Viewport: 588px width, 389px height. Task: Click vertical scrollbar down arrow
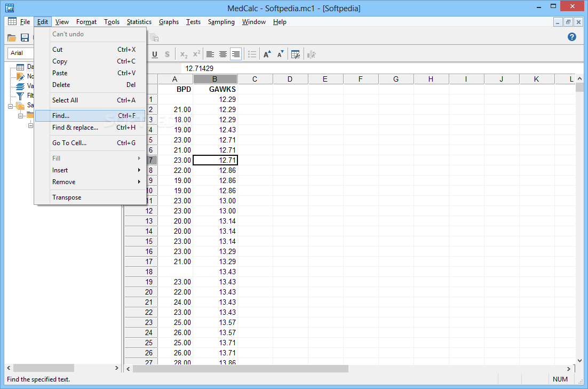(x=580, y=361)
